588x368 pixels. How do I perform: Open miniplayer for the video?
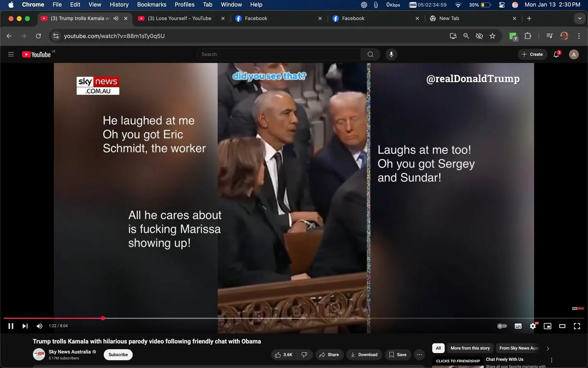(x=547, y=326)
